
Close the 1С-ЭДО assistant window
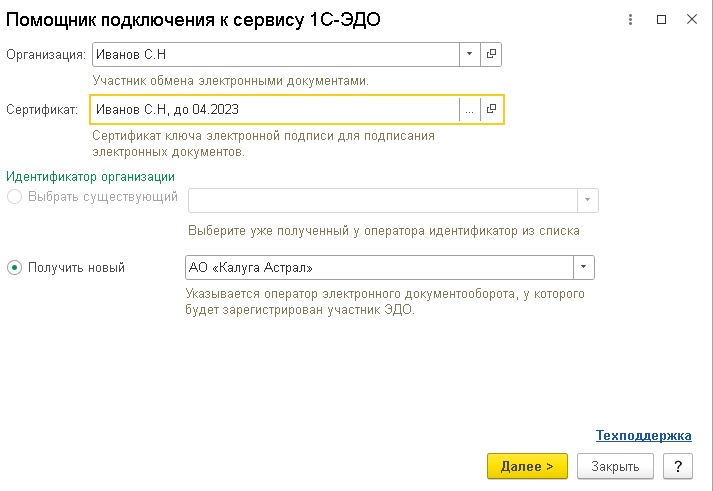(692, 20)
